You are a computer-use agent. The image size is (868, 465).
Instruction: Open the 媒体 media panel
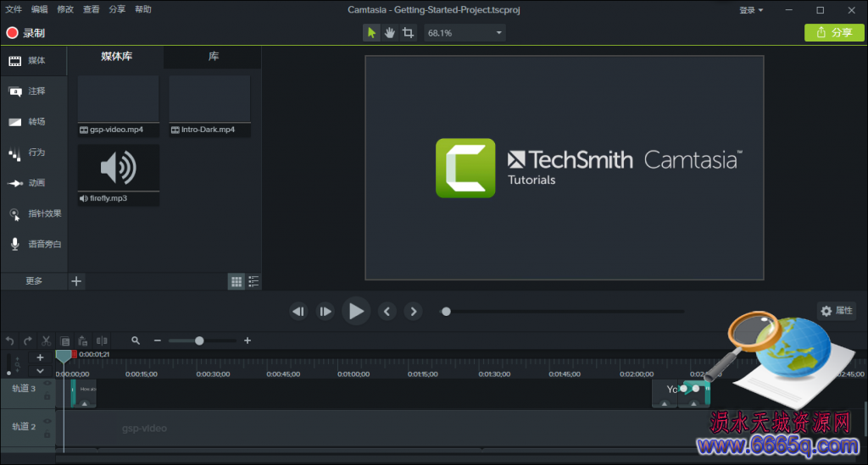pyautogui.click(x=34, y=61)
